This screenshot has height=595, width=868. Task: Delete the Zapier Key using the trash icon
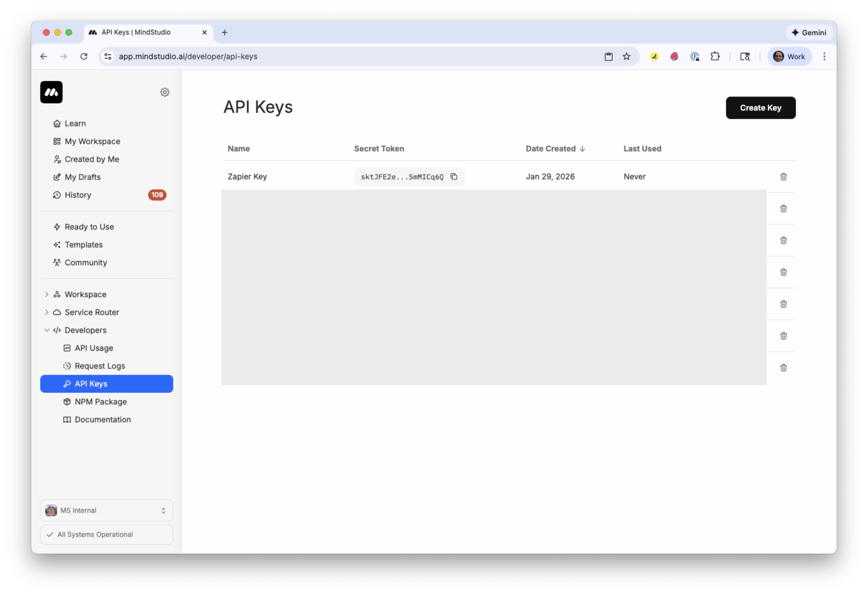(x=783, y=177)
